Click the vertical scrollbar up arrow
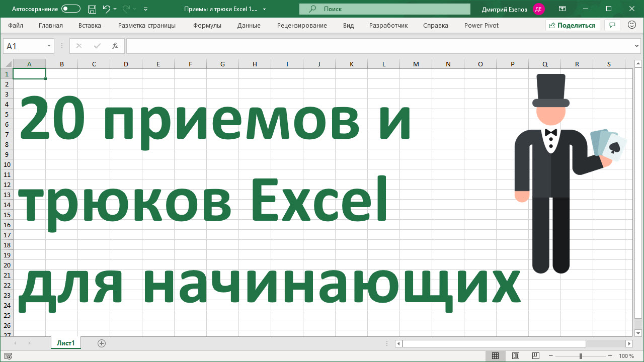The height and width of the screenshot is (362, 644). [x=638, y=63]
